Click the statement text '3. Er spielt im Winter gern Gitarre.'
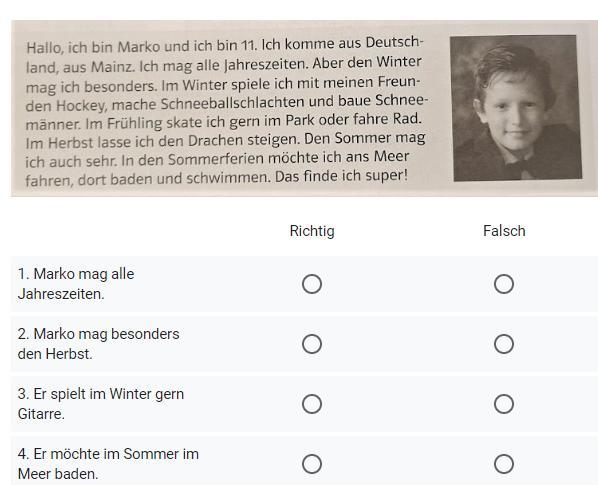598x485 pixels. 101,404
